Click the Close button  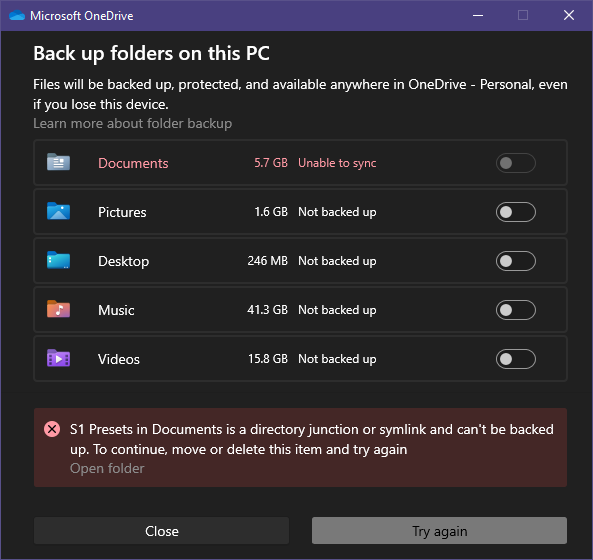161,531
